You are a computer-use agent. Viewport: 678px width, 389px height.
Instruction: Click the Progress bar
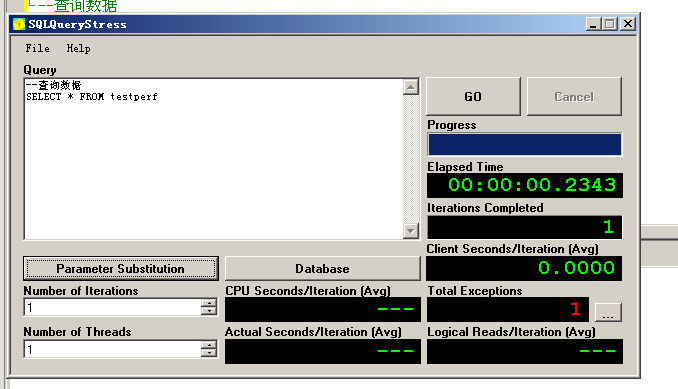click(x=524, y=144)
